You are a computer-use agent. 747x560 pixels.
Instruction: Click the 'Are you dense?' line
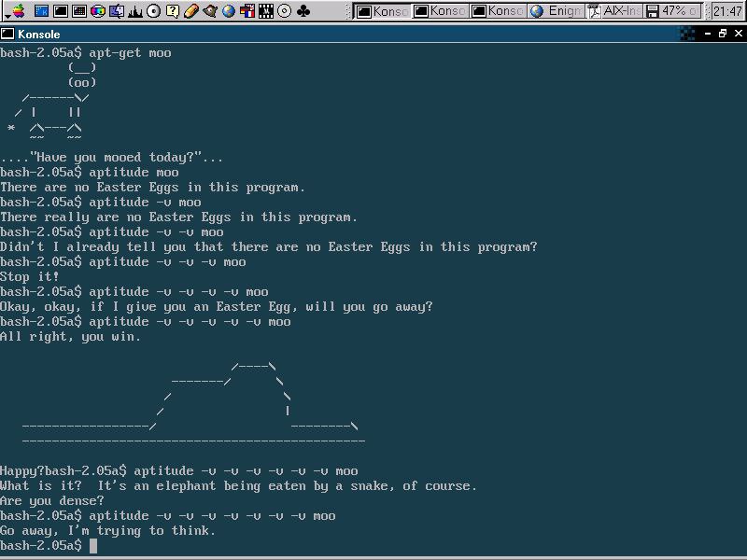tap(52, 501)
